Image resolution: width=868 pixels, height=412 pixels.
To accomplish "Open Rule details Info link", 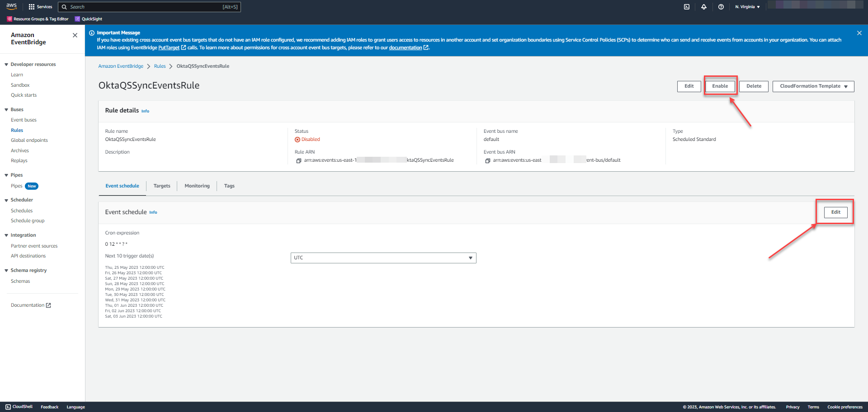I will coord(145,111).
